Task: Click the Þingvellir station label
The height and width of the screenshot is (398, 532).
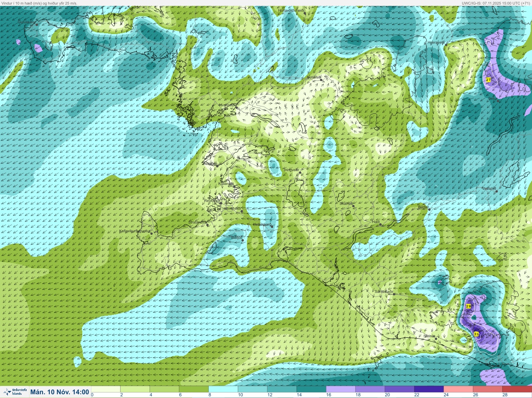Action: [291, 170]
